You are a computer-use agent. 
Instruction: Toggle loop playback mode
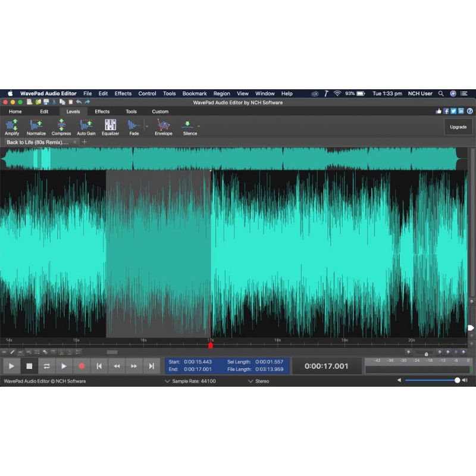(x=46, y=366)
